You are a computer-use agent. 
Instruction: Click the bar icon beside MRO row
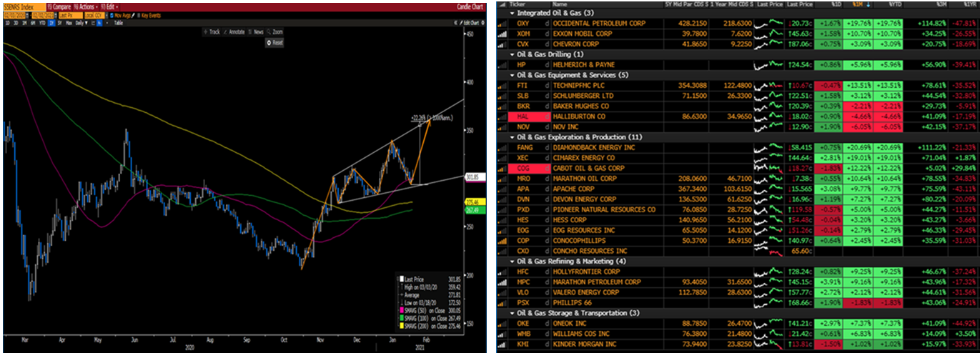pos(501,178)
